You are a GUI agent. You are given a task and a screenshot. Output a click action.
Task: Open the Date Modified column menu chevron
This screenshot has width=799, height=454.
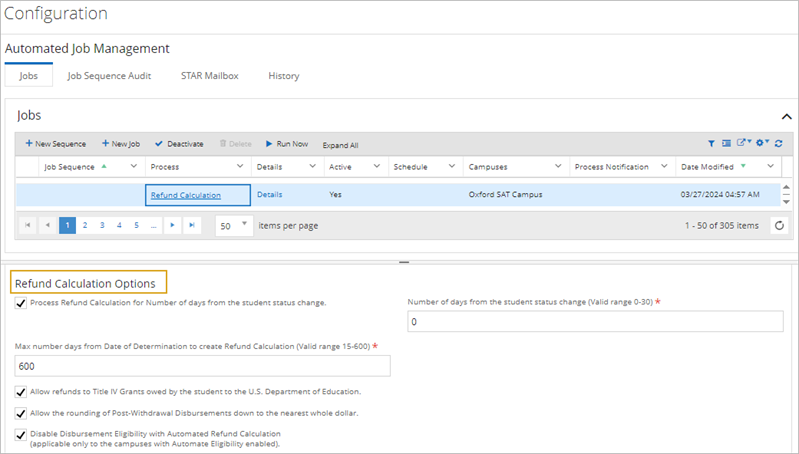(x=770, y=166)
